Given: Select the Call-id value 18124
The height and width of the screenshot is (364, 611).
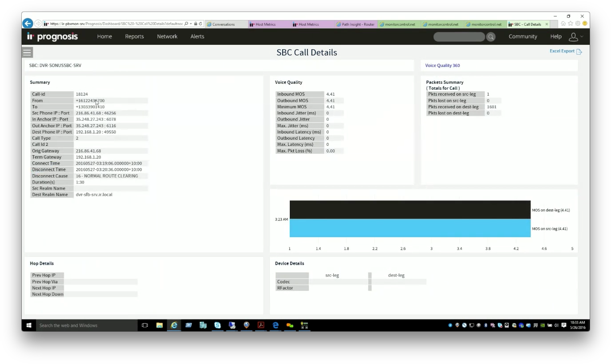Looking at the screenshot, I should (82, 94).
